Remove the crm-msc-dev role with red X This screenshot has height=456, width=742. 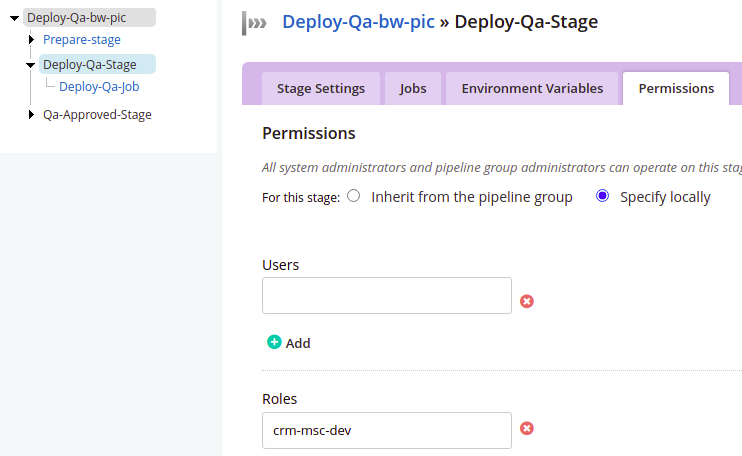527,429
